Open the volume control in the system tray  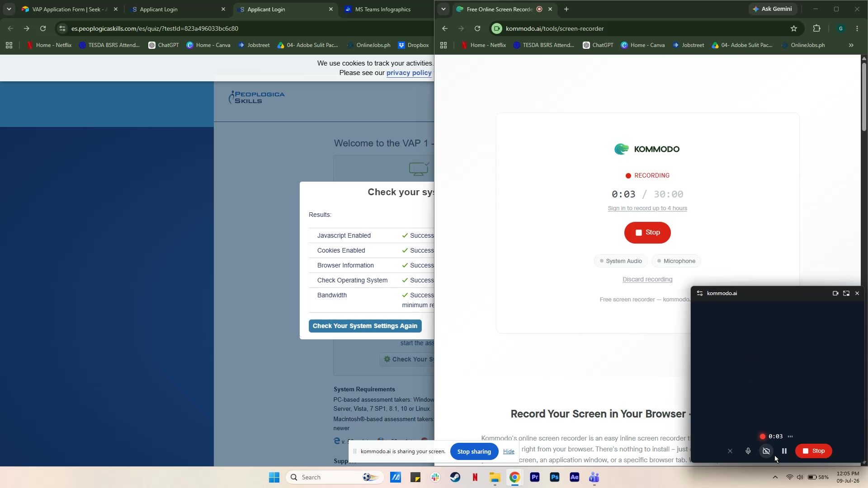pyautogui.click(x=800, y=477)
